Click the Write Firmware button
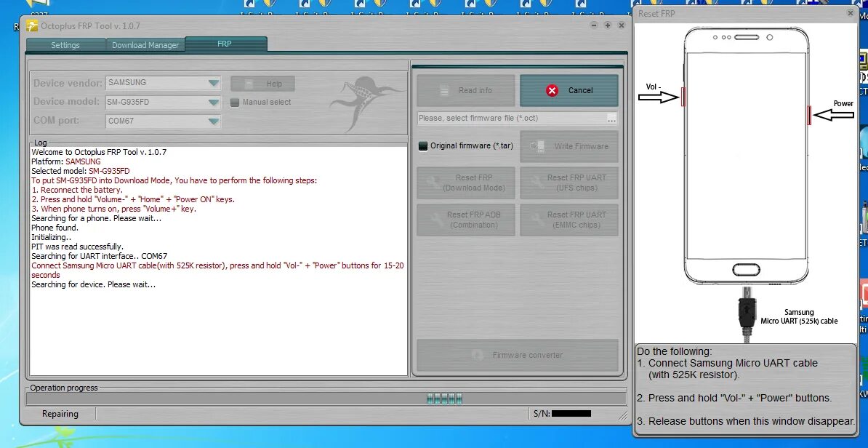 (569, 146)
